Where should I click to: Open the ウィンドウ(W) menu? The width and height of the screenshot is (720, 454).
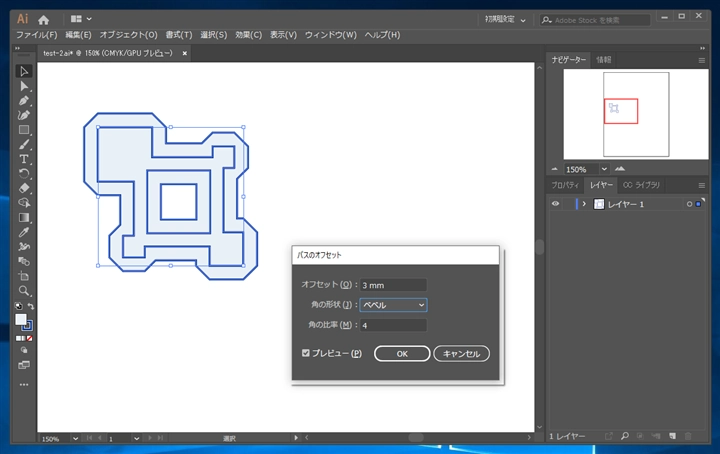pyautogui.click(x=331, y=35)
